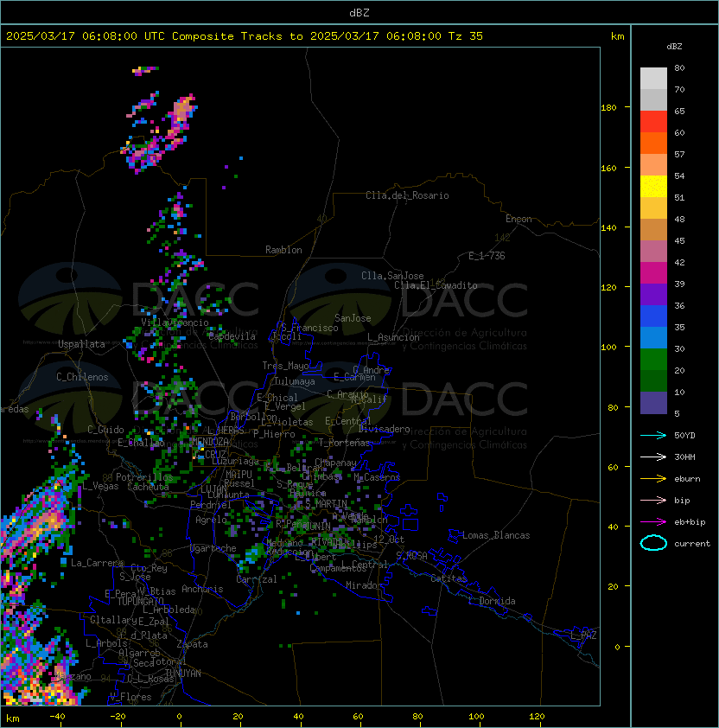Click the eb+bip magenta arrow legend icon

[653, 522]
